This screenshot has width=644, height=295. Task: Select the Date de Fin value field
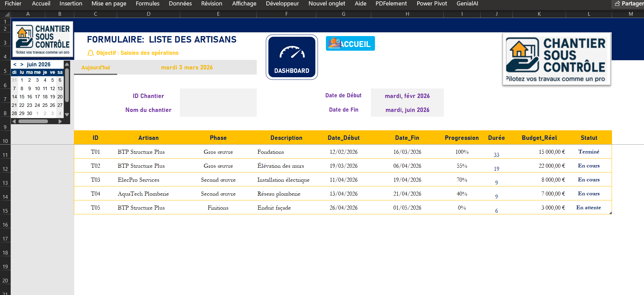coord(407,110)
